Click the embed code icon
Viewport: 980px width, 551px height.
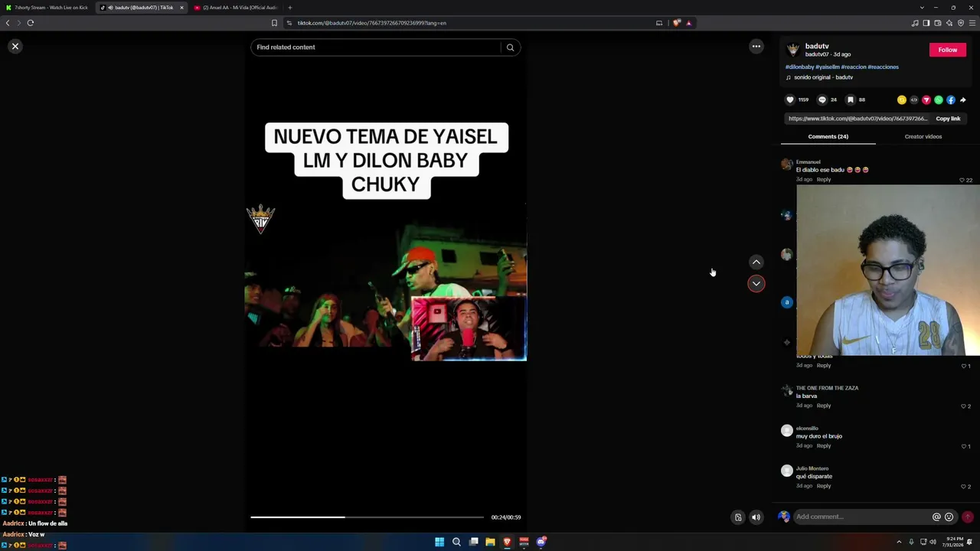pyautogui.click(x=914, y=99)
